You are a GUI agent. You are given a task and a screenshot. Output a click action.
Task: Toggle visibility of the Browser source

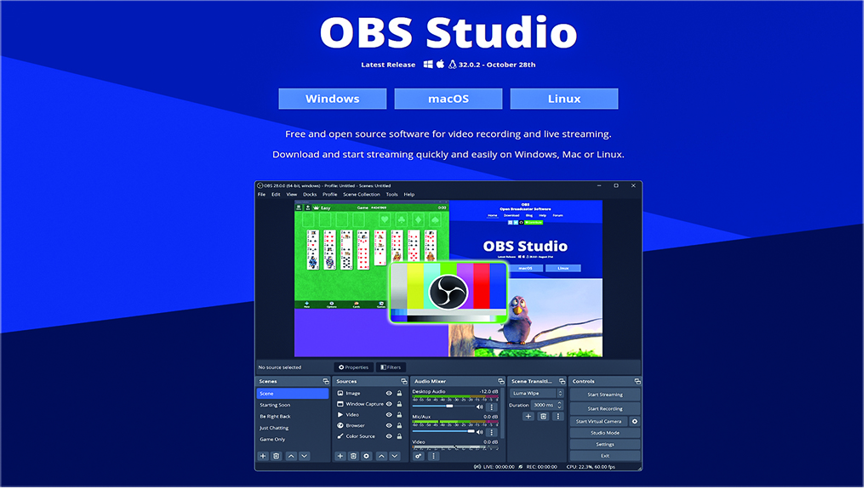pos(389,427)
